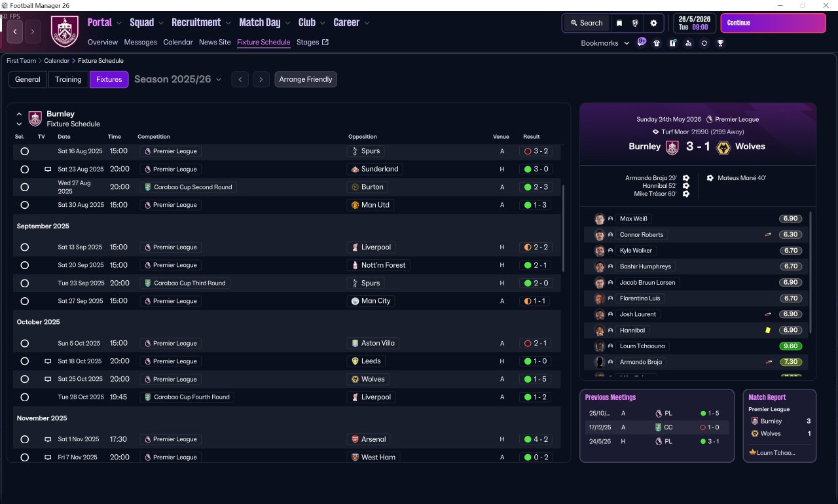838x504 pixels.
Task: Select radio button for Nott'm Forest fixture
Action: click(24, 265)
